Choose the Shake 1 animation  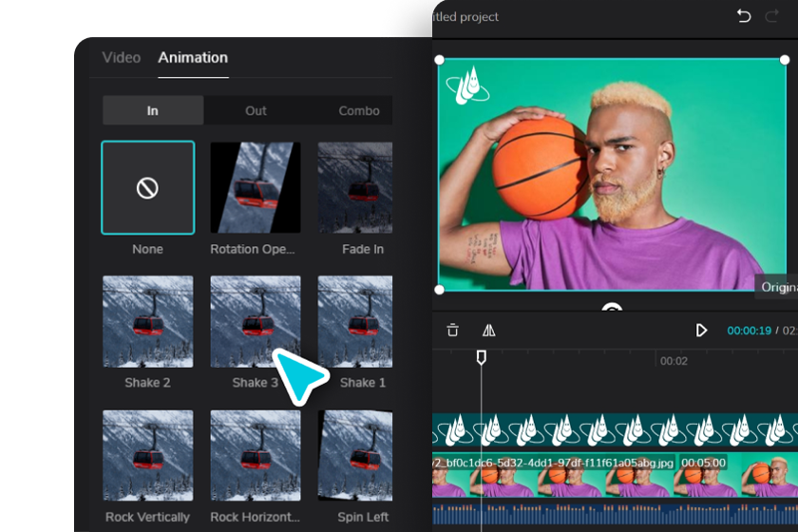tap(355, 321)
